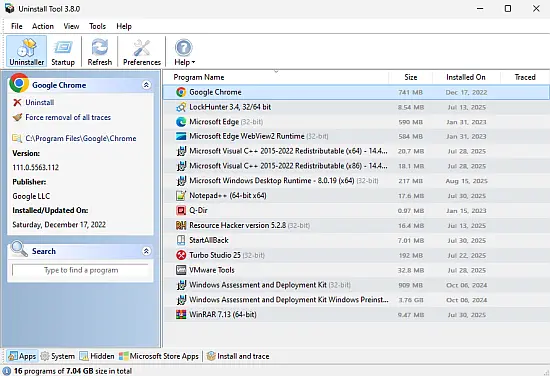This screenshot has width=550, height=376.
Task: Select 'WinRAR 7.13 (64-bit)' program name
Action: [x=223, y=314]
